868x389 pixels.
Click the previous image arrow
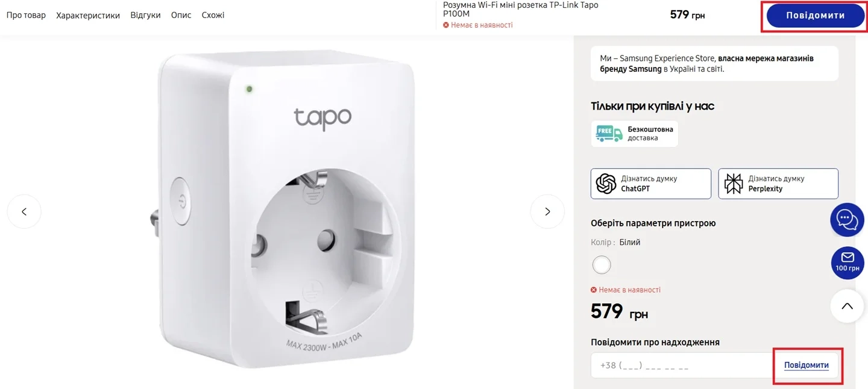24,211
